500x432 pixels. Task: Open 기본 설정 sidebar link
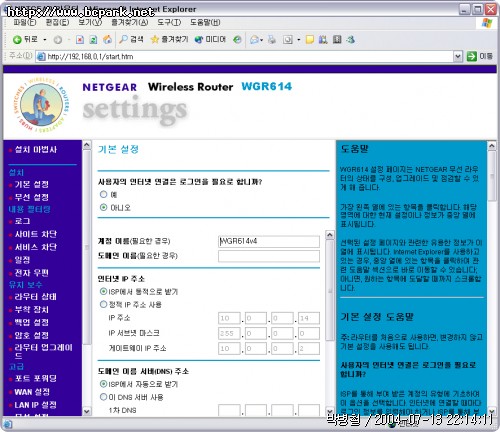pos(32,184)
